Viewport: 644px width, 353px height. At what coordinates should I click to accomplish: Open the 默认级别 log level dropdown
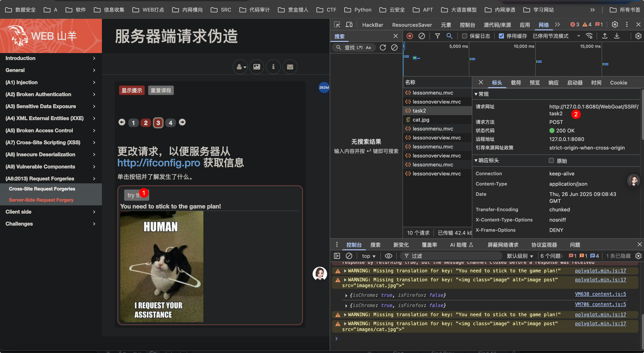pos(520,256)
